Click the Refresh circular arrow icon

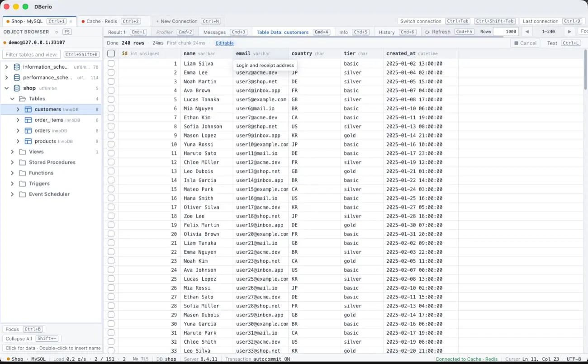(x=427, y=32)
